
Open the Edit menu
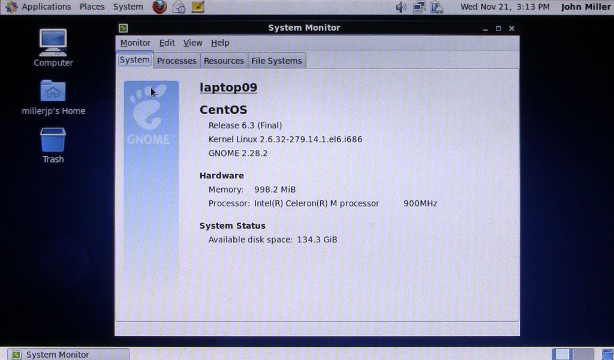pos(167,43)
